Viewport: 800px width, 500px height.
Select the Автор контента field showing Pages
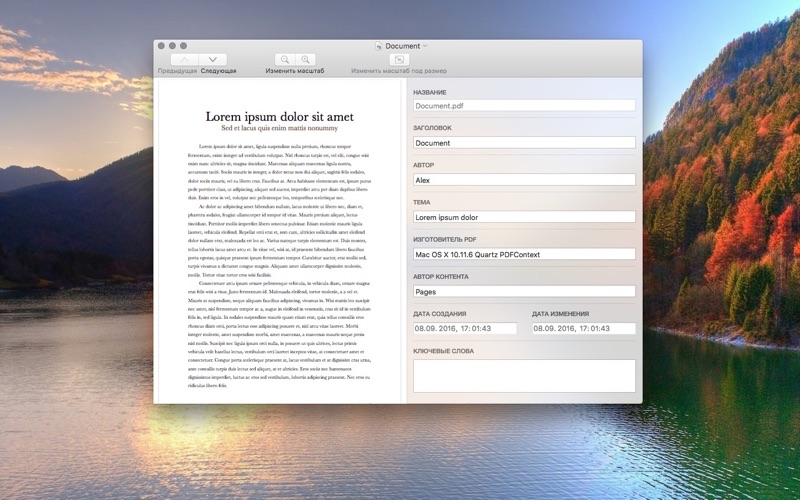click(x=524, y=291)
